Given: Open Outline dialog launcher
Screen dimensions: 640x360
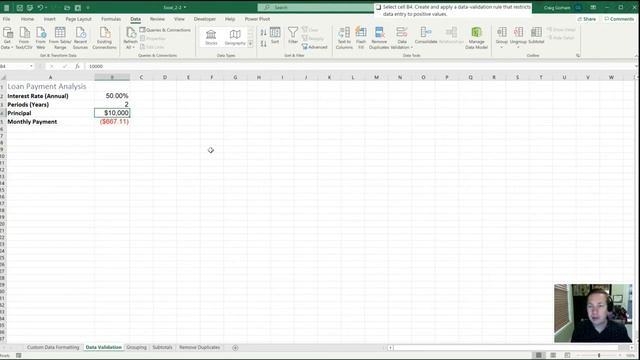Looking at the screenshot, I should tap(578, 56).
